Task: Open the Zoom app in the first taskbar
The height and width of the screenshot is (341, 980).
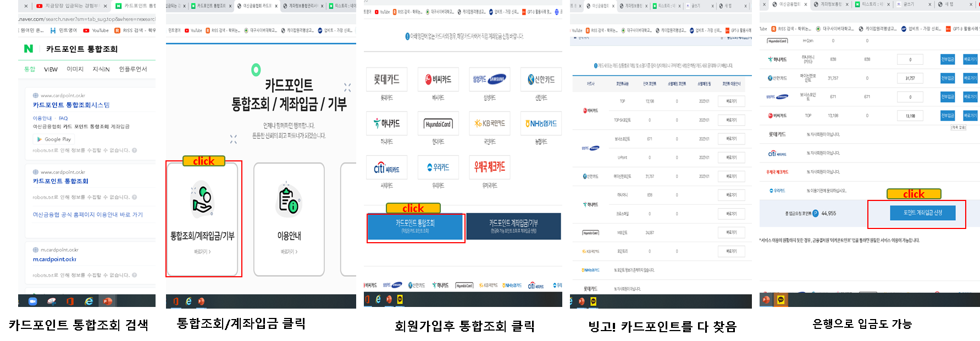Action: [32, 301]
